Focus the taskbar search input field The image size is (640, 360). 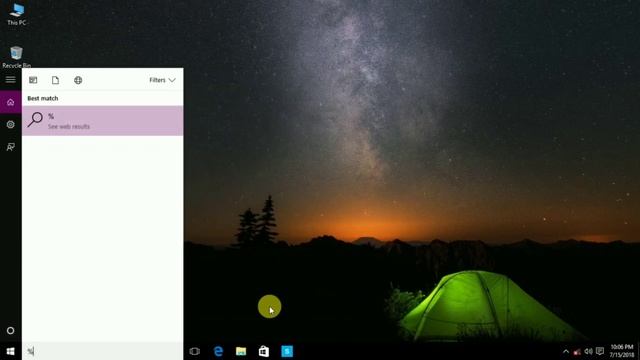point(102,351)
